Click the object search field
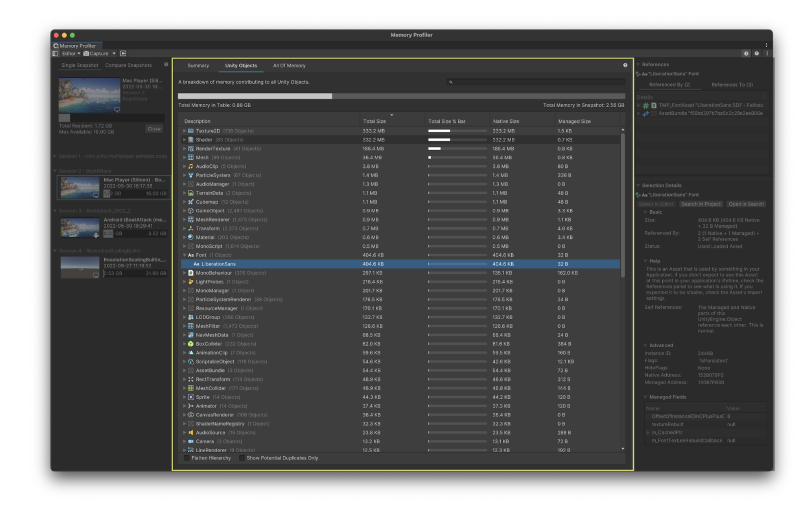Screen dimensions: 812x515 [536, 82]
